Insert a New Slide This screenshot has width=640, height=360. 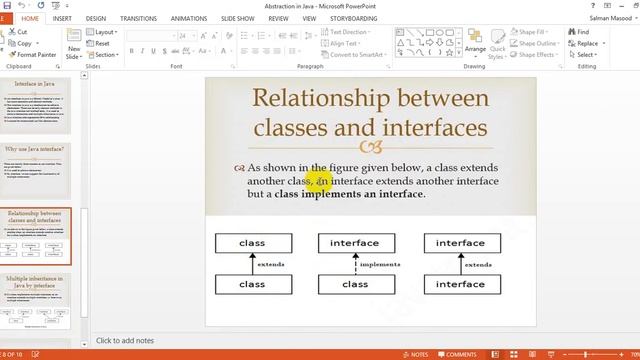tap(74, 44)
